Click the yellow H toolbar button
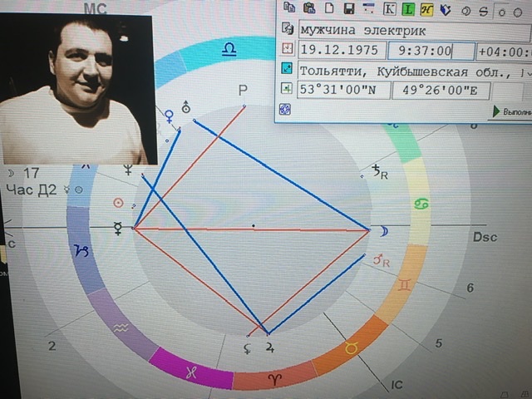 click(x=426, y=10)
